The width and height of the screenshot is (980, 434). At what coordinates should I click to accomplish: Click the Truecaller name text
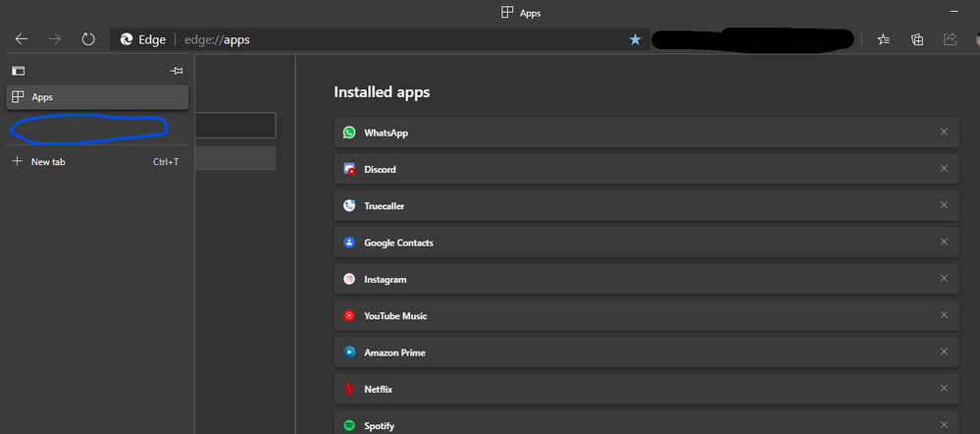(x=385, y=206)
